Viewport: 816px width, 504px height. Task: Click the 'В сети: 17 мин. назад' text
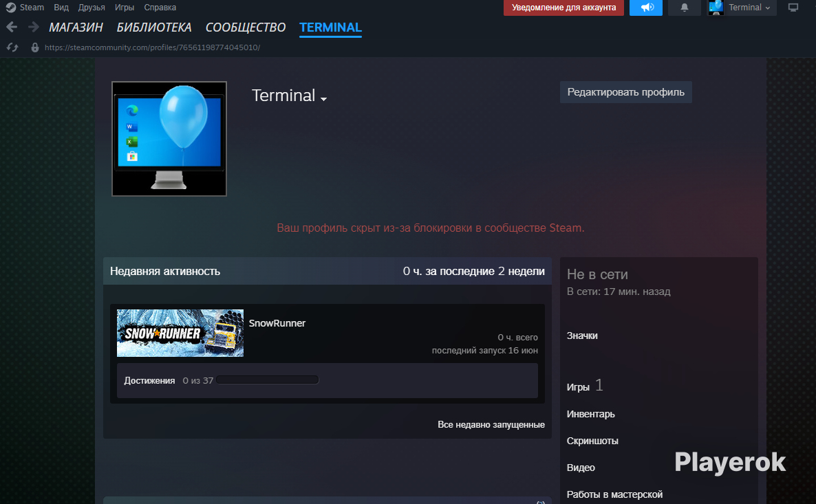[x=619, y=292]
